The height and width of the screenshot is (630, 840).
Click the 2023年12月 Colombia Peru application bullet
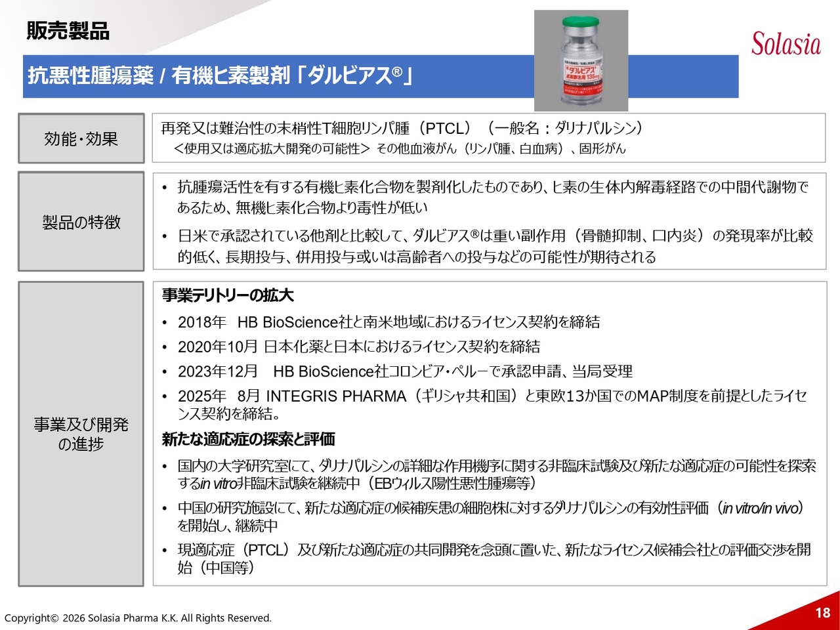tap(405, 371)
